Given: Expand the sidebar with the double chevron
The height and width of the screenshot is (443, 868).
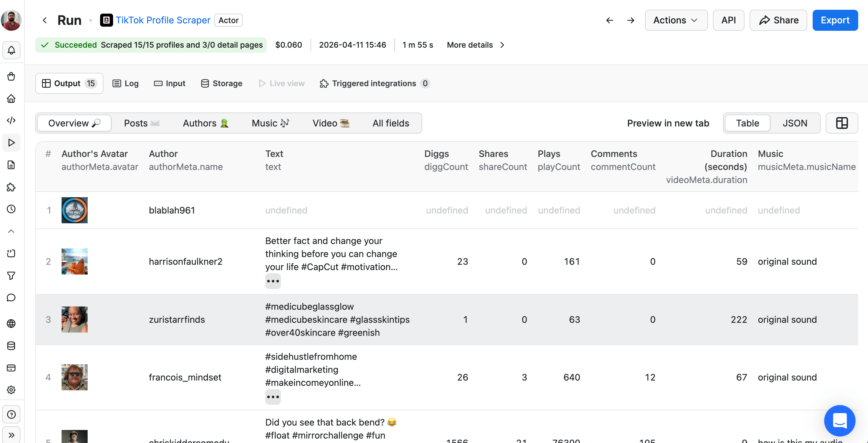Looking at the screenshot, I should coord(11,435).
